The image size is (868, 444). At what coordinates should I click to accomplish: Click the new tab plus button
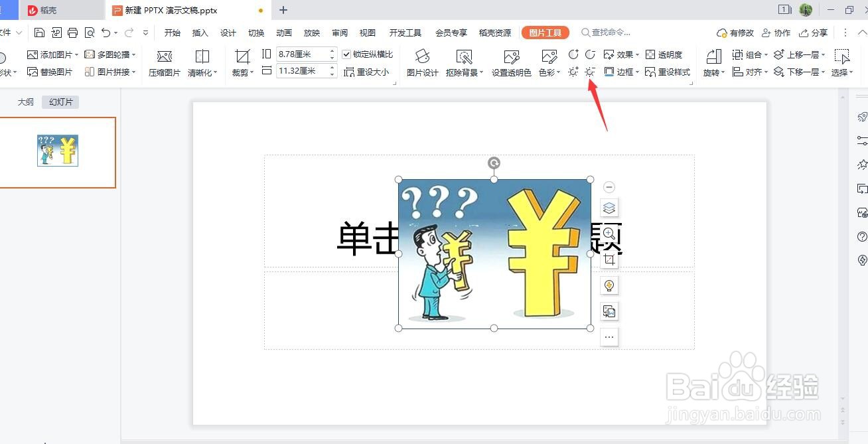(283, 10)
